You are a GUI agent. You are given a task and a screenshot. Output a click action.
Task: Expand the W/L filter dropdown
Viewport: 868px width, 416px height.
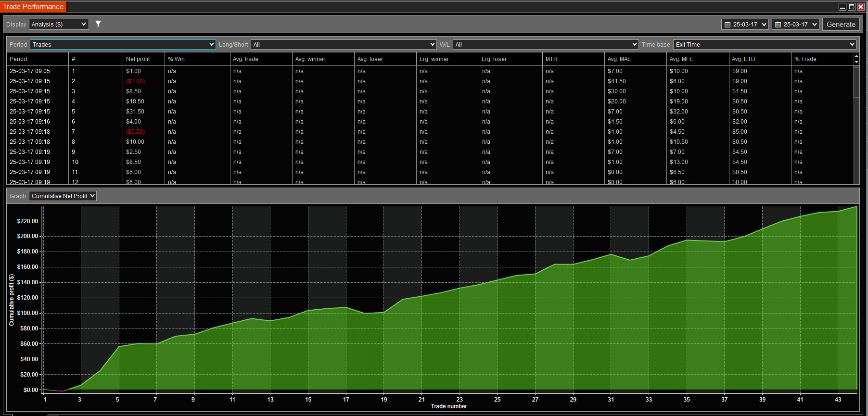pos(545,45)
